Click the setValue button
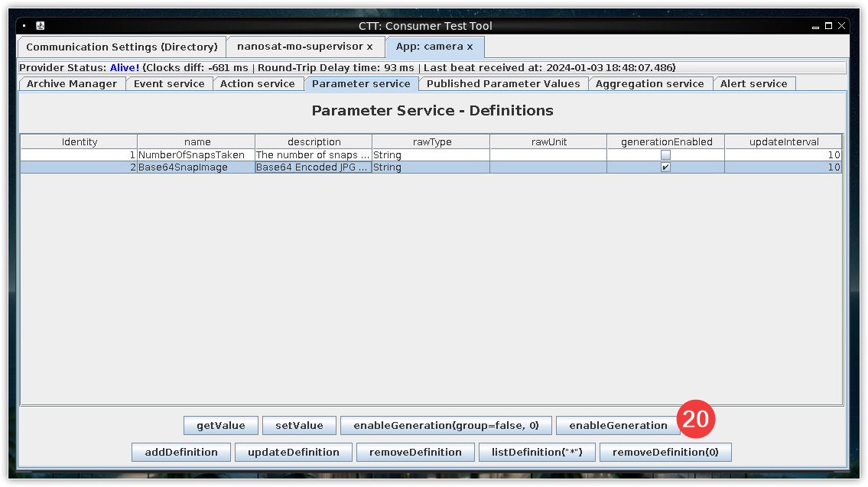The image size is (868, 487). pos(299,426)
